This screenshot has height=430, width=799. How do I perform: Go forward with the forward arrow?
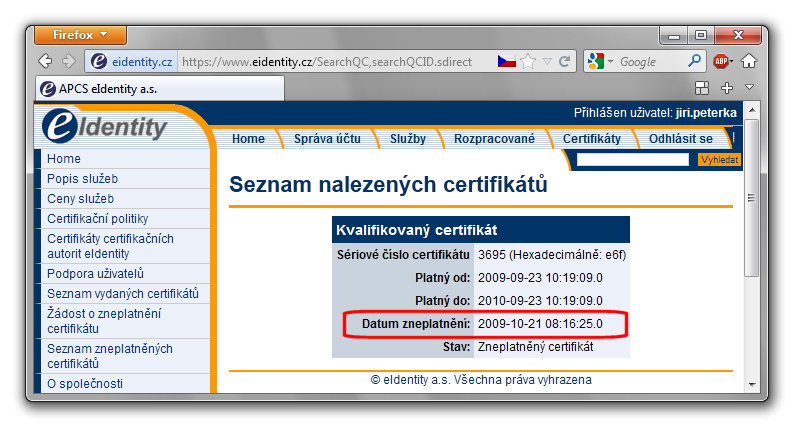coord(69,62)
